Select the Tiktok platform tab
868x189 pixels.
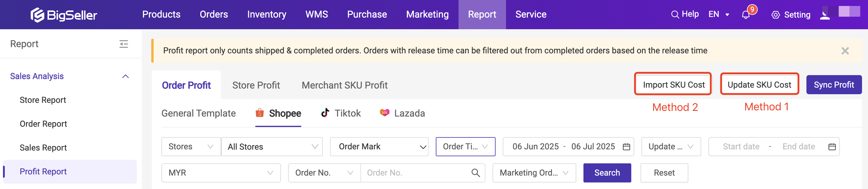click(341, 113)
